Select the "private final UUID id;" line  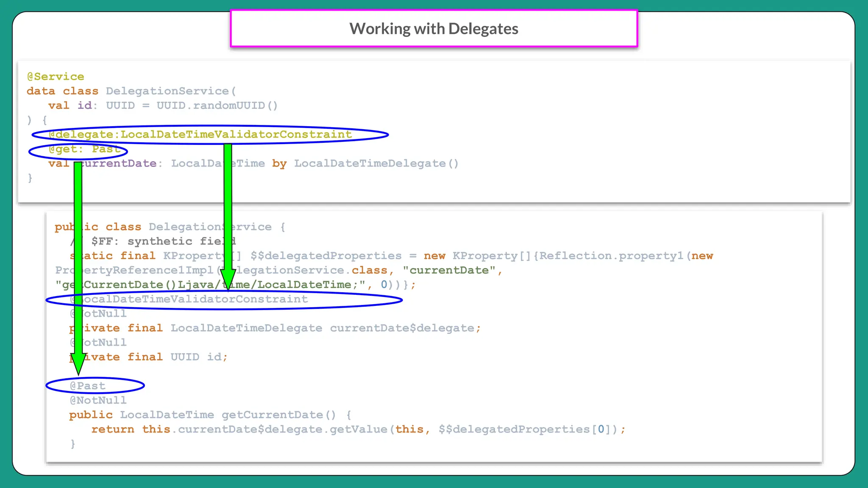point(149,357)
